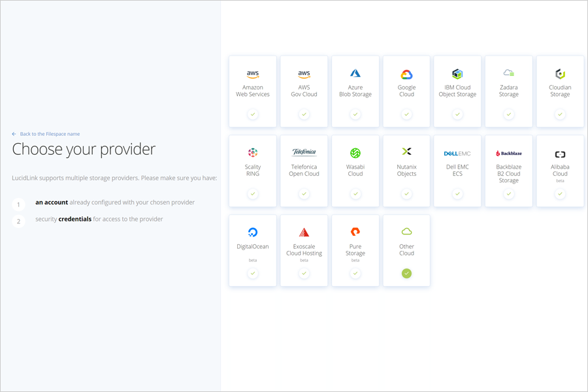
Task: Click the Alibaba Cloud logo
Action: (x=561, y=154)
